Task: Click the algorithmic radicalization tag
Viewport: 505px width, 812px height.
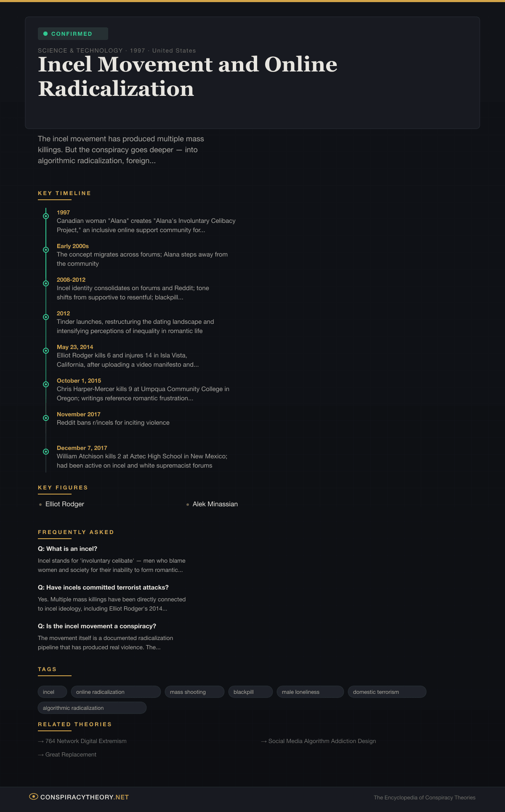Action: click(x=92, y=708)
